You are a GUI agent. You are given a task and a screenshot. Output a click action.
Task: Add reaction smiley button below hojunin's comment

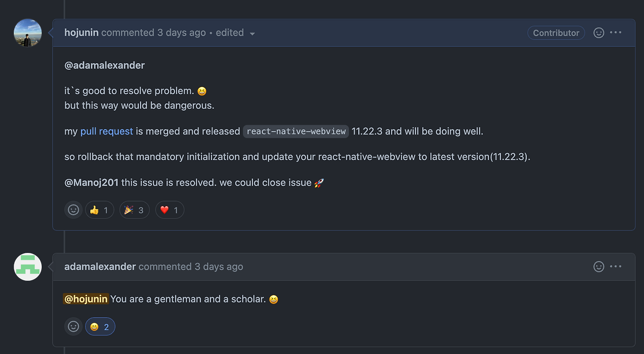tap(73, 210)
